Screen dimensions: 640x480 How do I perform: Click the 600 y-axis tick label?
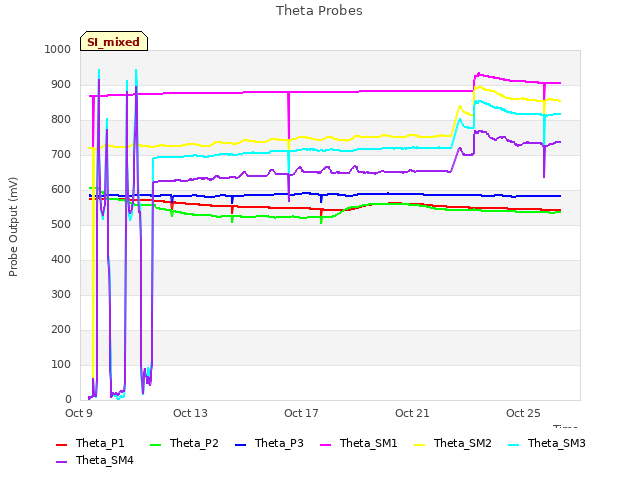(x=61, y=189)
